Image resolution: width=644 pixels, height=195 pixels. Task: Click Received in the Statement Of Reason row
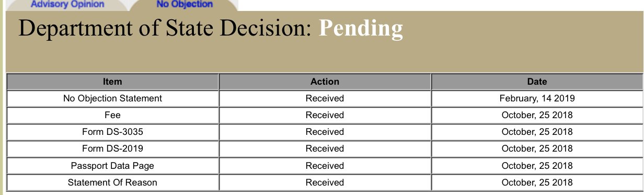[x=325, y=182]
